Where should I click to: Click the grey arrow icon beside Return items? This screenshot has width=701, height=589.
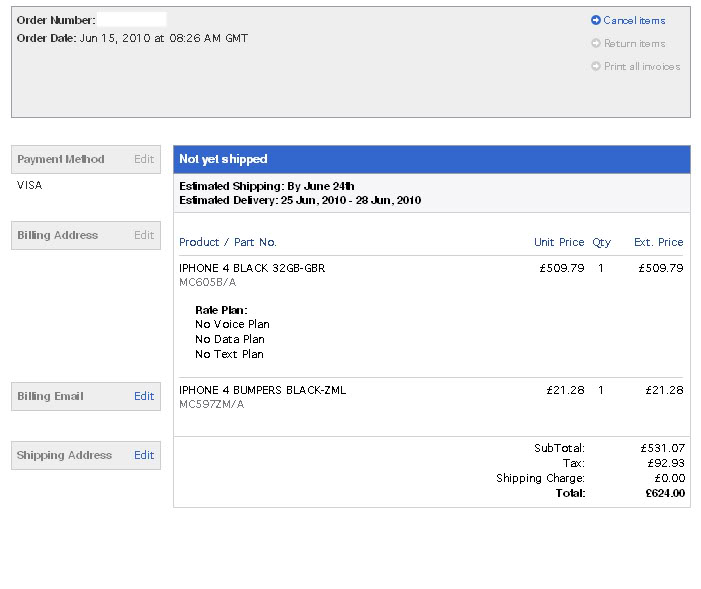(596, 43)
